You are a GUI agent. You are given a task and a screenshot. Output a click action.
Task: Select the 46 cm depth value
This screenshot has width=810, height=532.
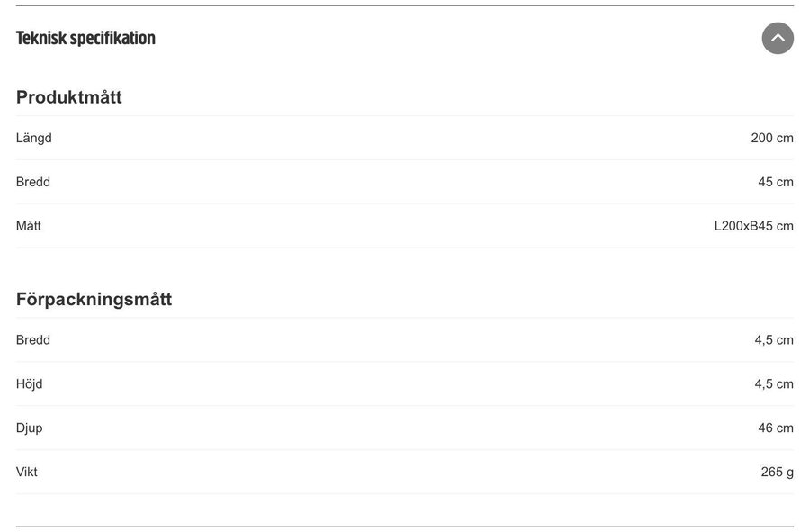776,428
